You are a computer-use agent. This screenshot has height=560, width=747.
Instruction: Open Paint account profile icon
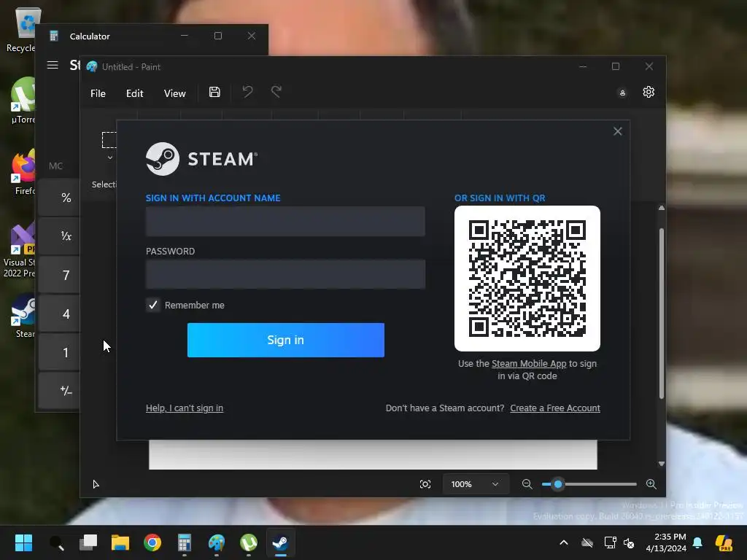point(622,93)
